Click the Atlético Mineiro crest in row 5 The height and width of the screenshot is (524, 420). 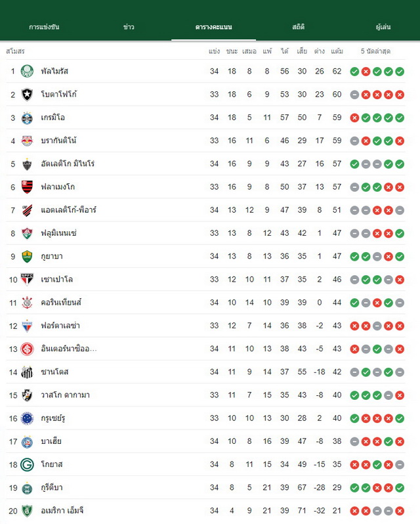pyautogui.click(x=27, y=164)
